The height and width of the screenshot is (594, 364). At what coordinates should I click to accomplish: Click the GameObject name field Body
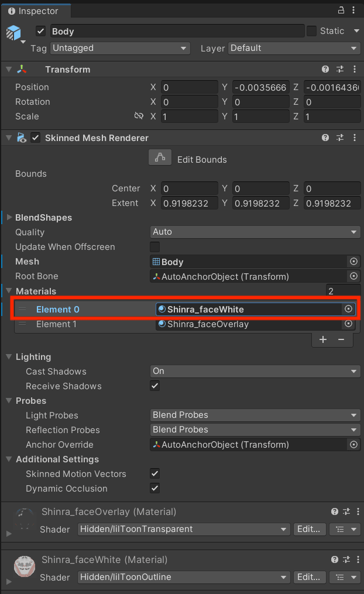click(177, 31)
